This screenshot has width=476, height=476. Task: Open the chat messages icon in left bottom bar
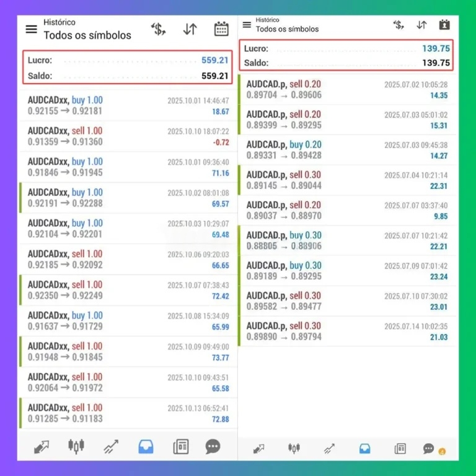[x=213, y=446]
